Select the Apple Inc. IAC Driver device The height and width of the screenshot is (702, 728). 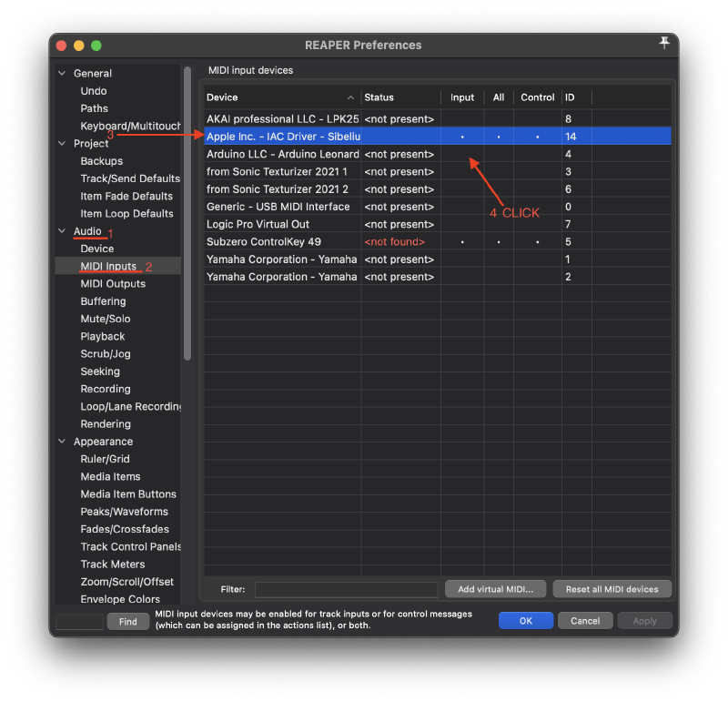pos(283,137)
